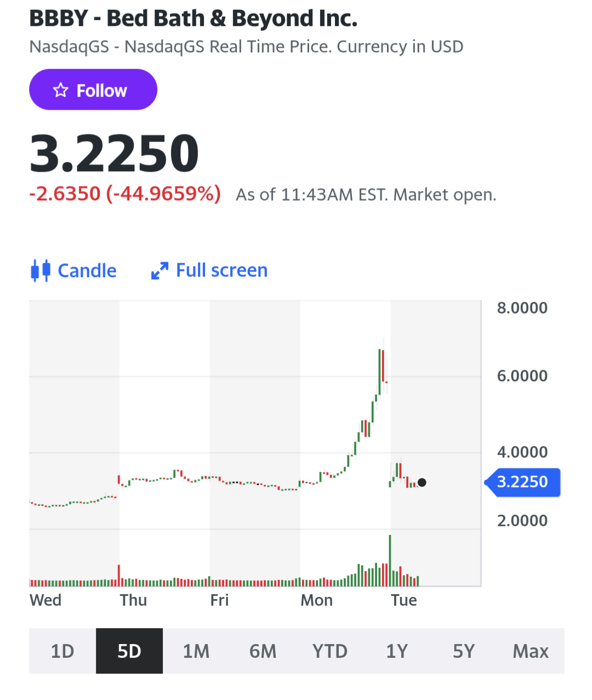This screenshot has width=592, height=700.
Task: Show the 5Y chart range
Action: (x=464, y=651)
